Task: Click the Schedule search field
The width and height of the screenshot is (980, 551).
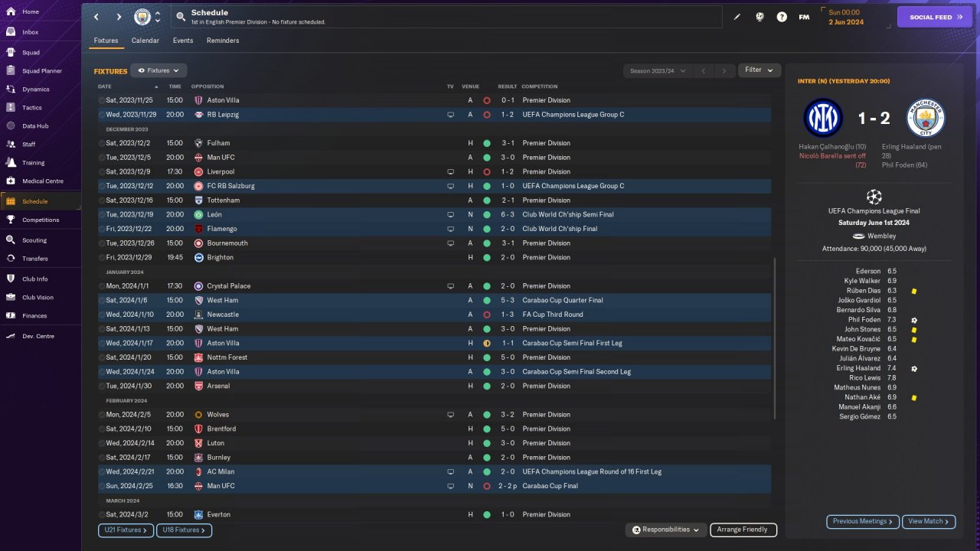Action: tap(446, 17)
